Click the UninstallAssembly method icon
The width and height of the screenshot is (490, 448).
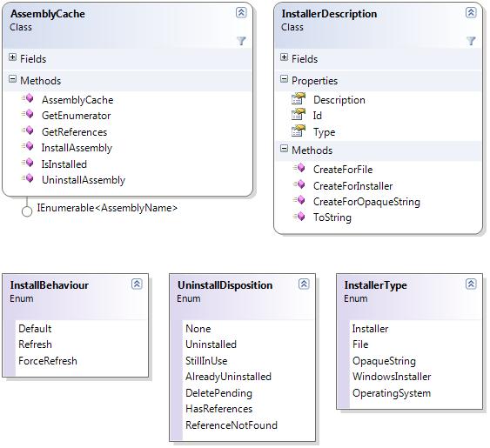click(28, 178)
